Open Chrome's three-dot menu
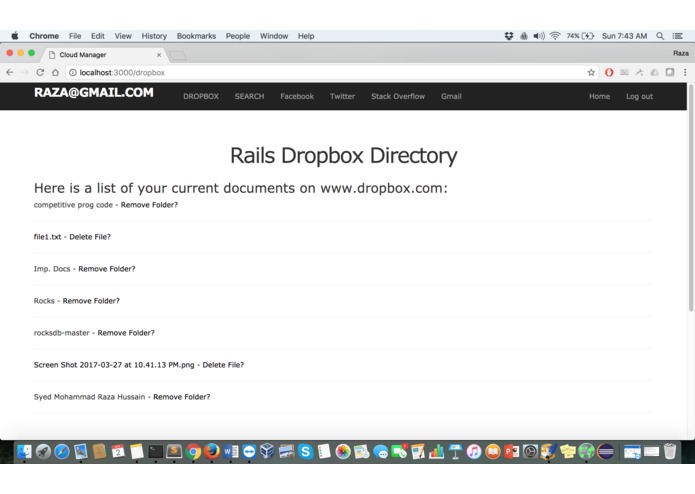Viewport: 695px width, 494px height. tap(685, 72)
